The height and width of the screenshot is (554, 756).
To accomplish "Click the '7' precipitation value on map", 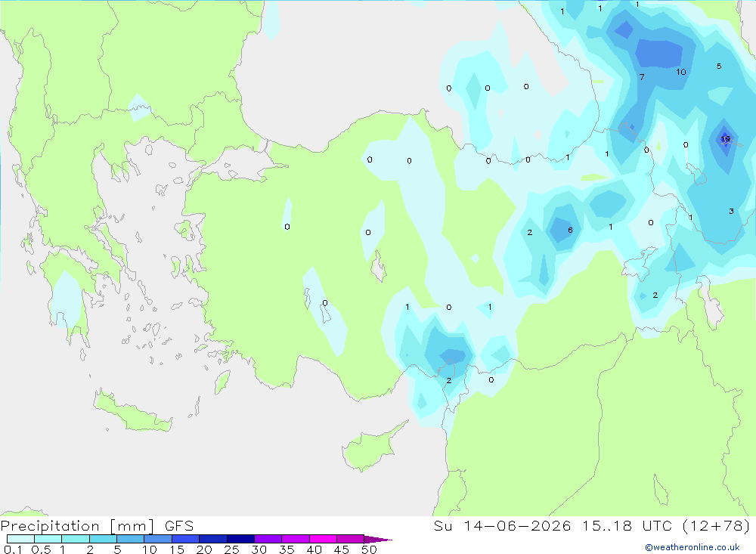I will coord(642,77).
